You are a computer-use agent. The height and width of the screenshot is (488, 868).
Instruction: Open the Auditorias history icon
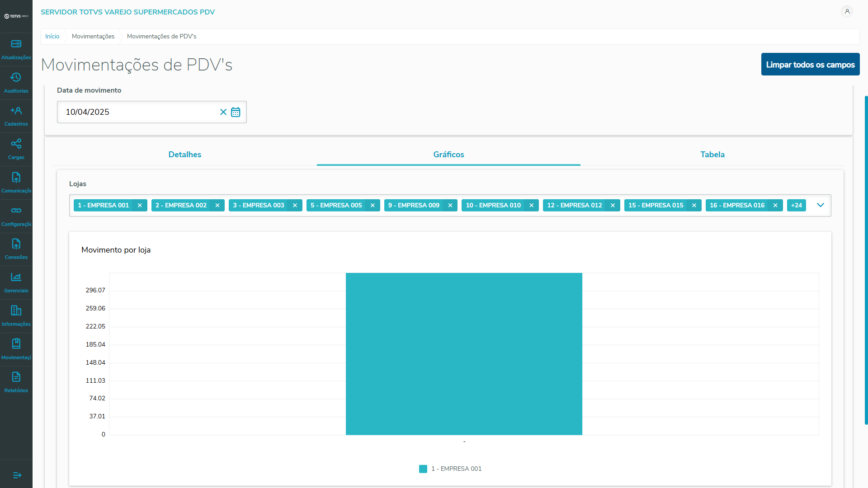coord(16,78)
